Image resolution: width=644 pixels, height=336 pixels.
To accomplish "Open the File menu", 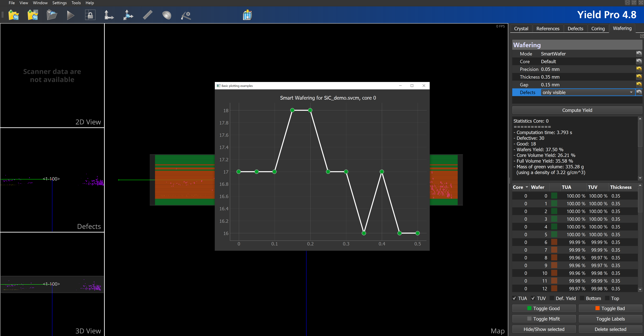I will [12, 3].
